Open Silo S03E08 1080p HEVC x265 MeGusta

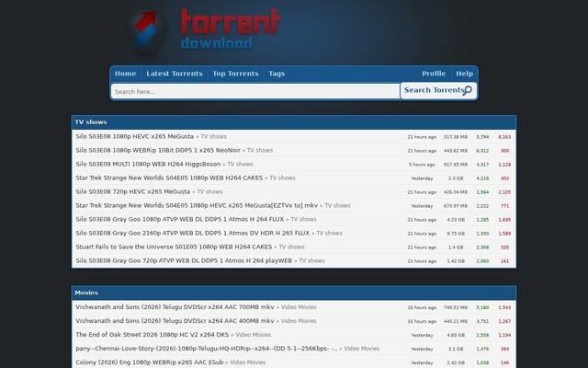point(135,137)
